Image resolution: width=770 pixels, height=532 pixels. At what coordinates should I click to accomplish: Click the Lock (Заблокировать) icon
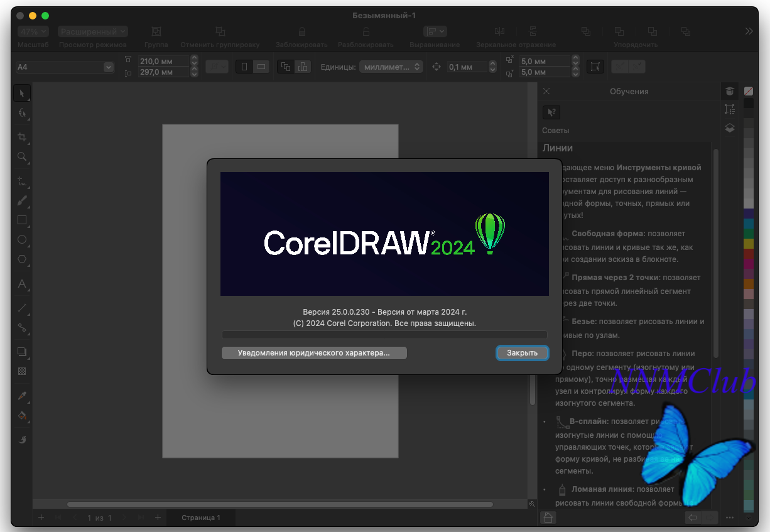301,31
